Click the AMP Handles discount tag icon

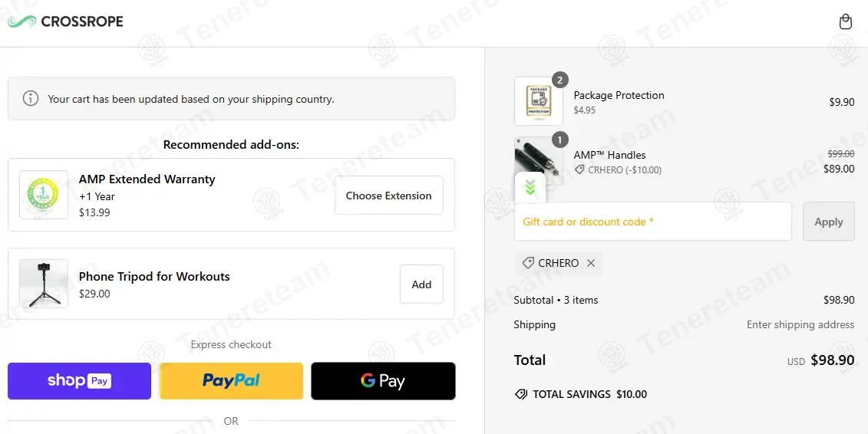tap(579, 170)
